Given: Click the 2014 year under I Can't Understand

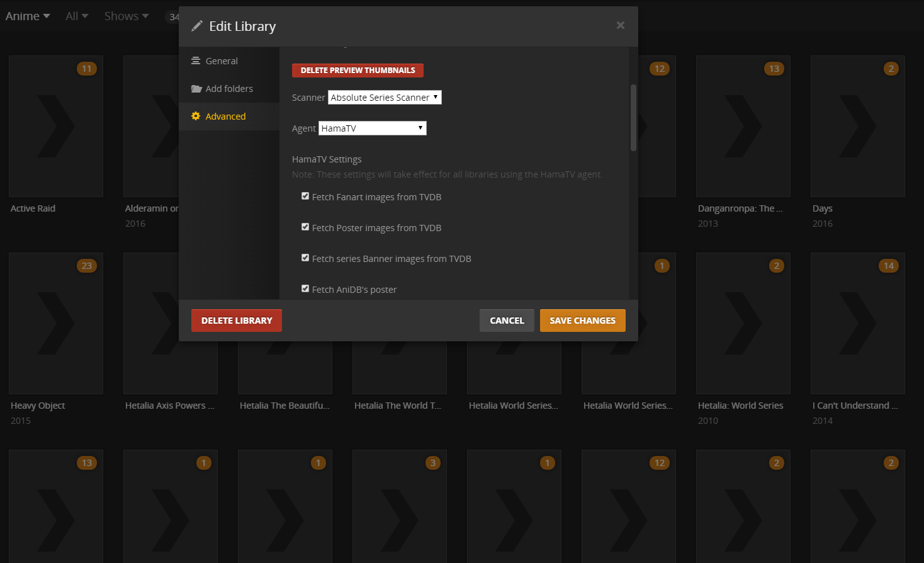Looking at the screenshot, I should tap(823, 421).
